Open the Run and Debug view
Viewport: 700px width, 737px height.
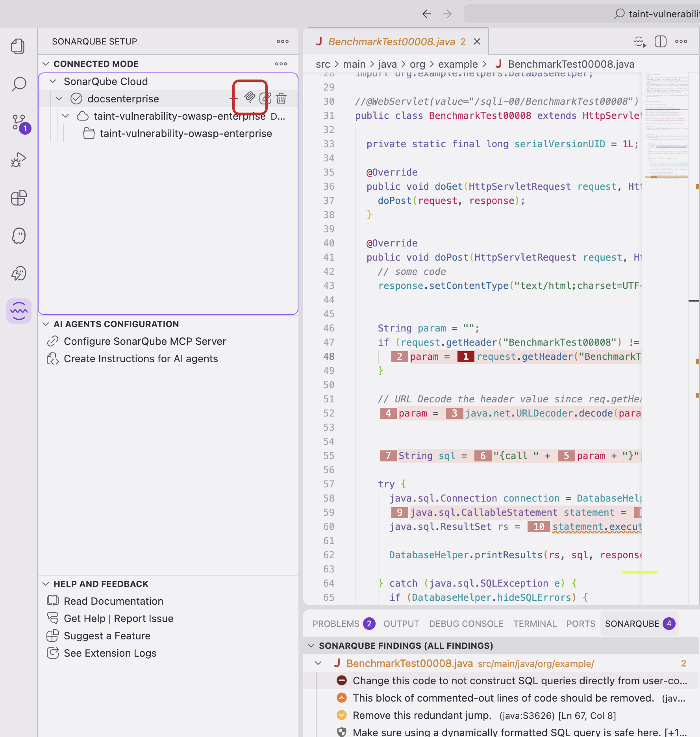click(x=19, y=159)
